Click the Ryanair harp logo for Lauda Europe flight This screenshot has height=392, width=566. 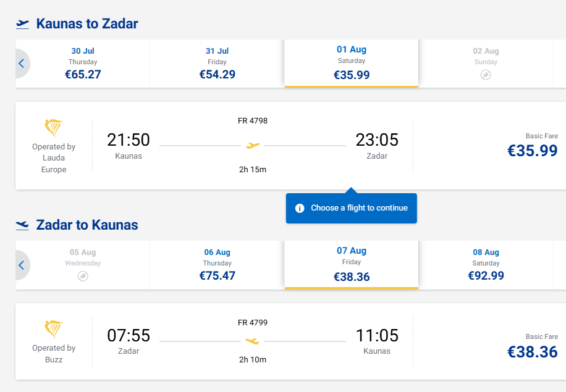54,128
